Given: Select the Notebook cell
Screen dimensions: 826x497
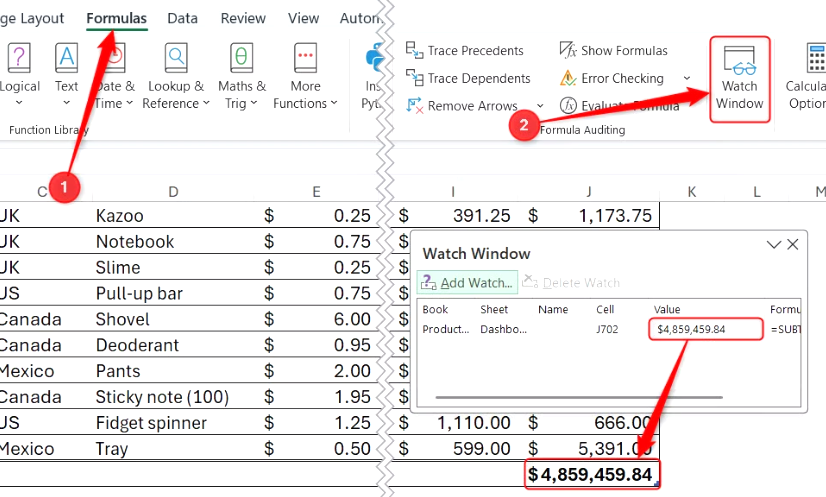Looking at the screenshot, I should [x=173, y=241].
